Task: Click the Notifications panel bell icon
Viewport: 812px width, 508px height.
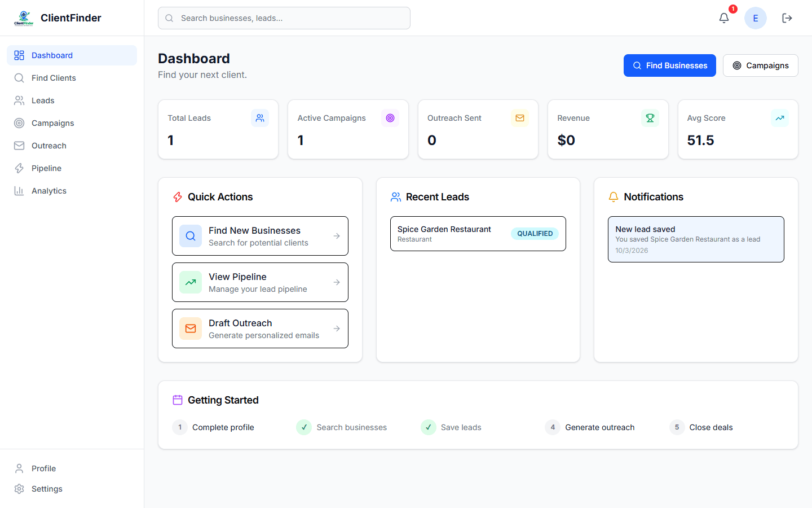Action: click(614, 197)
